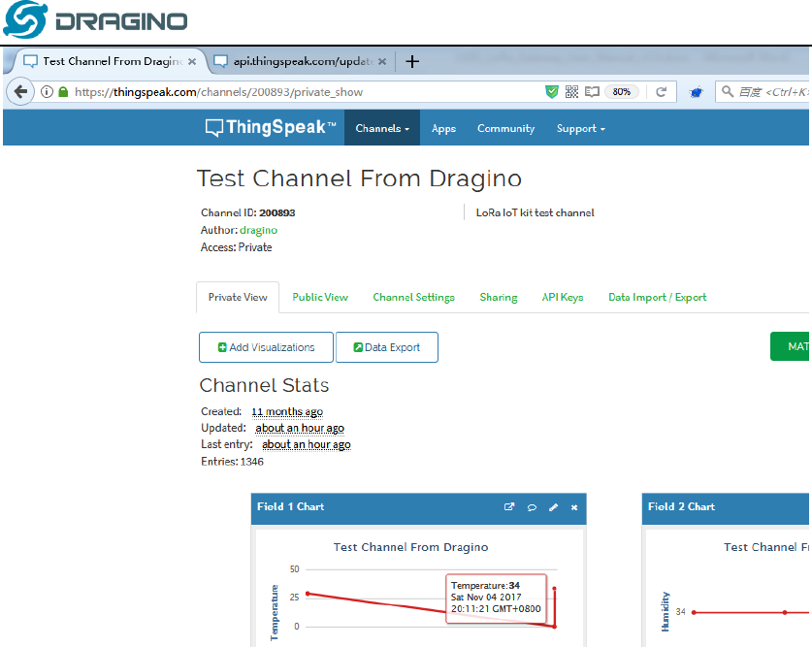The image size is (812, 647).
Task: Click the green padlock security icon
Action: [x=63, y=92]
